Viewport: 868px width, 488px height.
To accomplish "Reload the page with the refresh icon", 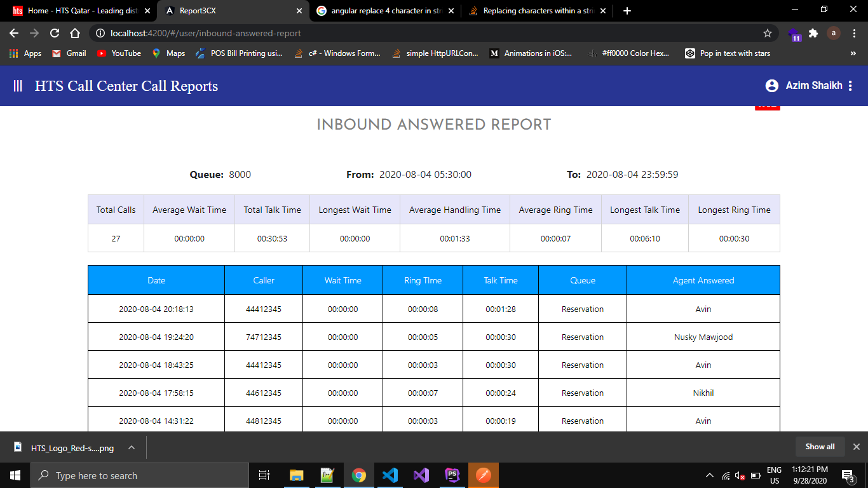I will point(55,33).
